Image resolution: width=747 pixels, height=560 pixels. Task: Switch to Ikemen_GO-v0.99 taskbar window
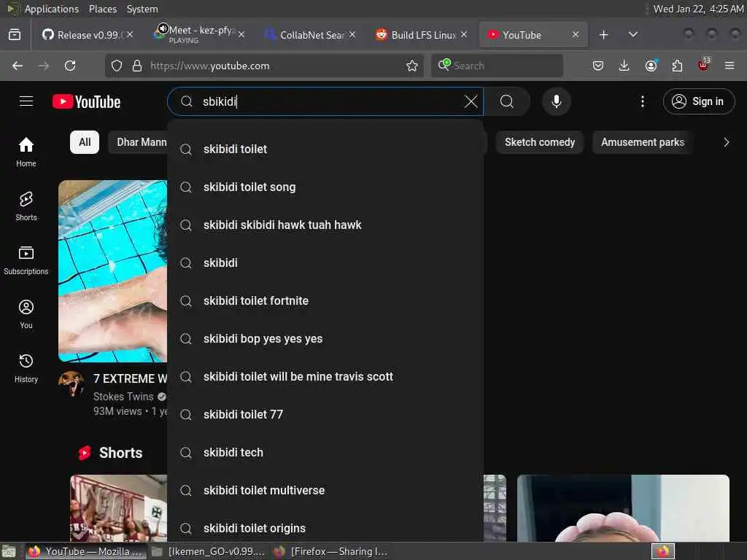coord(209,551)
